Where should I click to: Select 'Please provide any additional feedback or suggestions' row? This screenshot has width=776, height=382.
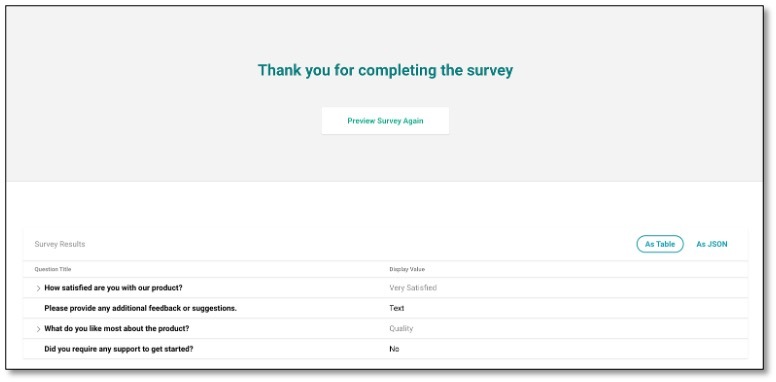tap(385, 308)
